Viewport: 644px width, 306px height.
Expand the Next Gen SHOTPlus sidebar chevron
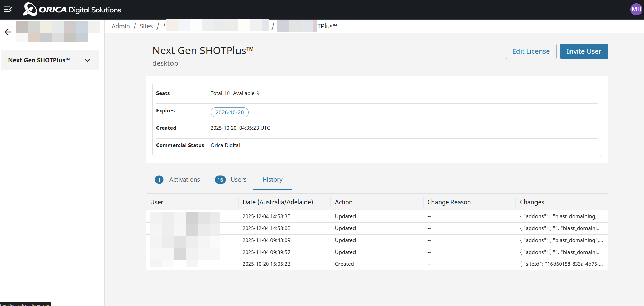pos(87,60)
